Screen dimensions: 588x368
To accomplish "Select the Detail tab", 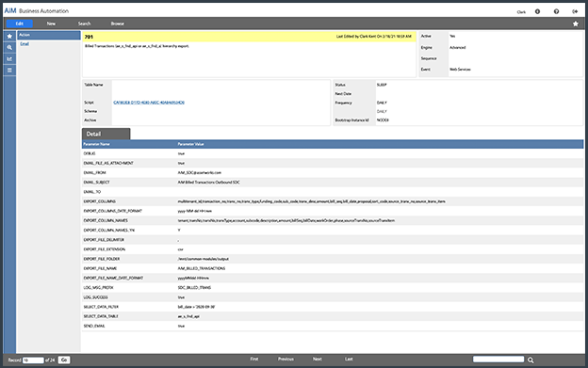I will coord(106,134).
